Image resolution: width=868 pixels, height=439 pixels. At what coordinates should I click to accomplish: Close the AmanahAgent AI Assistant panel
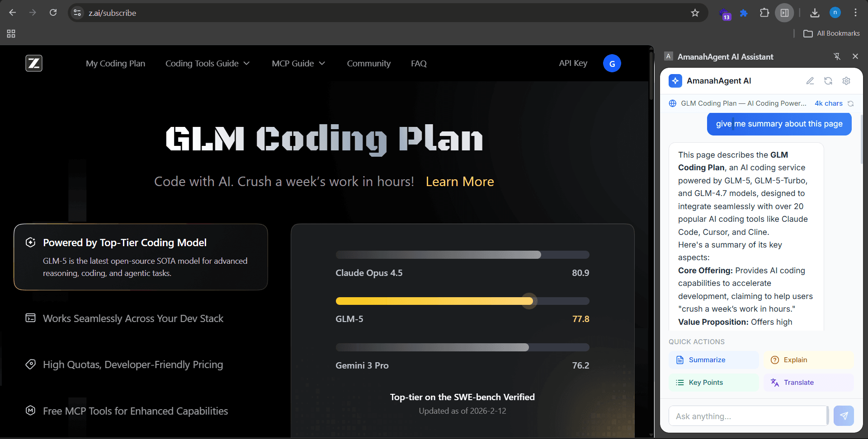tap(855, 56)
